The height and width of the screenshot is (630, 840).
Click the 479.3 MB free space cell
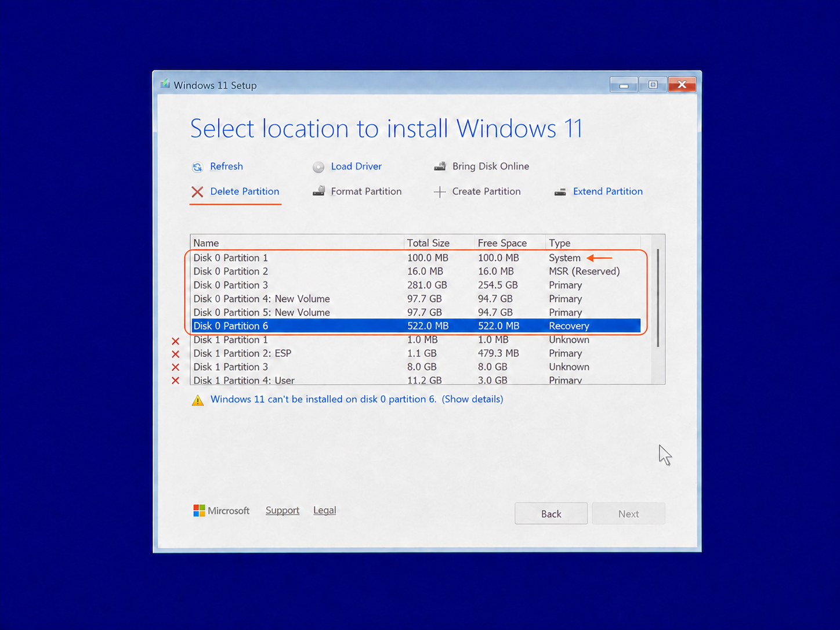tap(498, 353)
